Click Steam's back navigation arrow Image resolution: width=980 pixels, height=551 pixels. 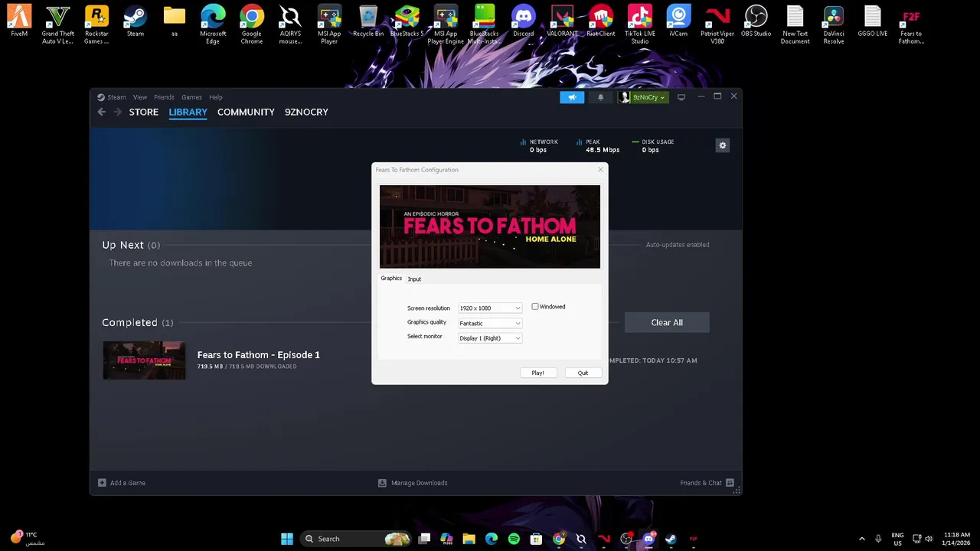tap(102, 112)
